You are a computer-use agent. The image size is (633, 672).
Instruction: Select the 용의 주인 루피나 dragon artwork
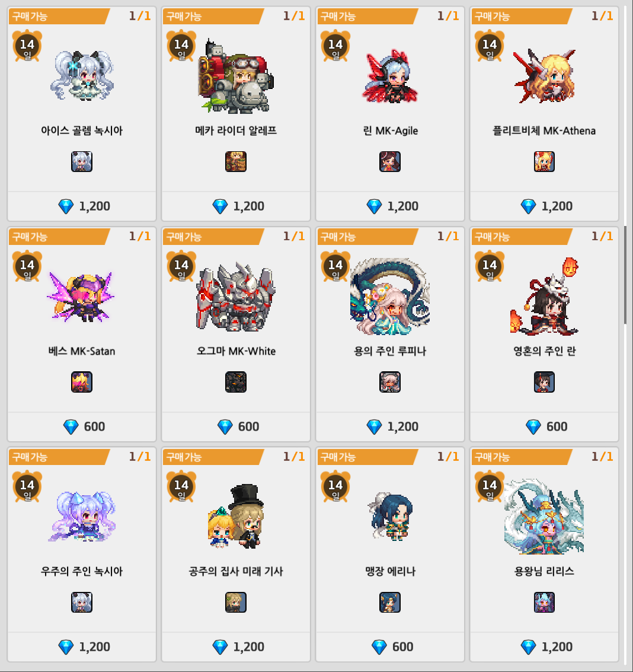(x=390, y=297)
